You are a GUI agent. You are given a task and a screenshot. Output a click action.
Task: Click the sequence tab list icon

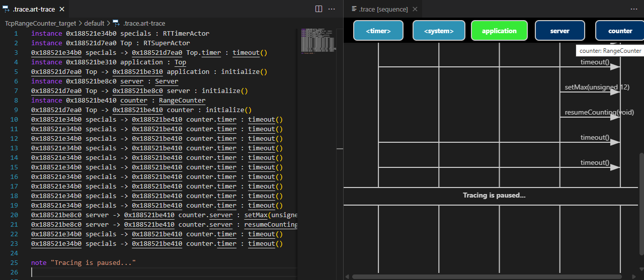[354, 9]
